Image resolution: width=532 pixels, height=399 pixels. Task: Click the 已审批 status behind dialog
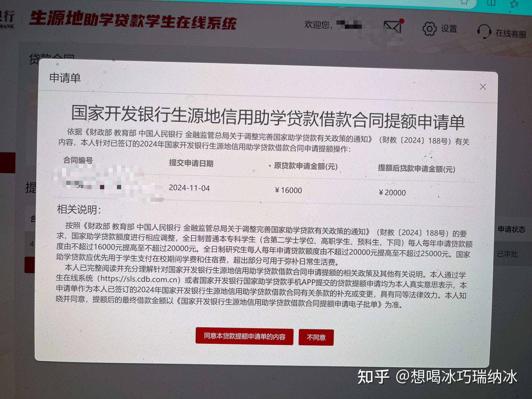[x=507, y=254]
